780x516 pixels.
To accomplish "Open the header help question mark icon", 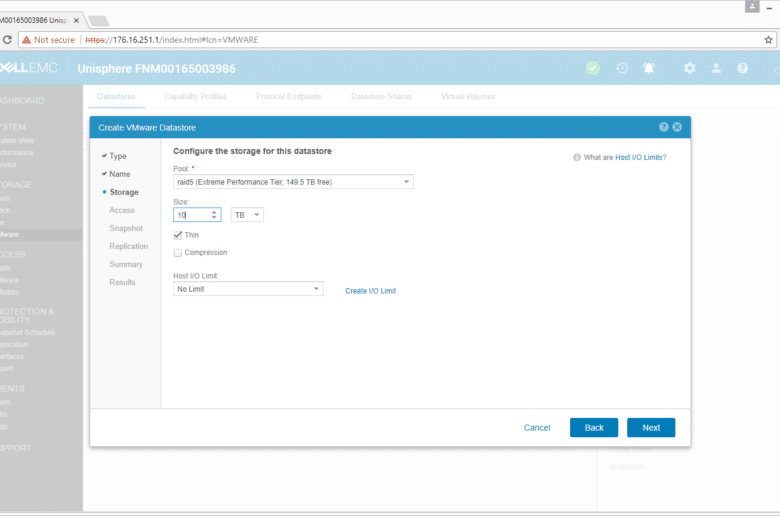I will [742, 68].
